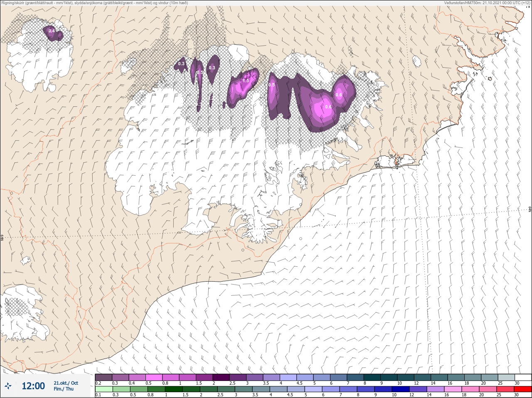The width and height of the screenshot is (532, 398).
Task: Select the bright pink upper legend swatch at 0.5
Action: pyautogui.click(x=154, y=377)
